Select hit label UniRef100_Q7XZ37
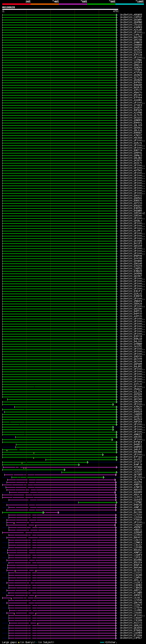Screen dimensions: 146x644 click(x=131, y=462)
